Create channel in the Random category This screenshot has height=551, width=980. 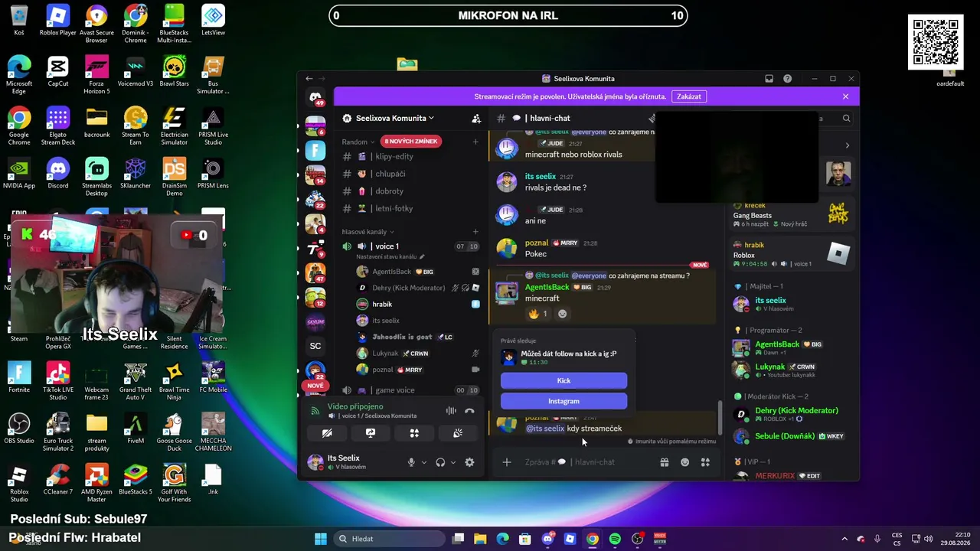click(475, 142)
